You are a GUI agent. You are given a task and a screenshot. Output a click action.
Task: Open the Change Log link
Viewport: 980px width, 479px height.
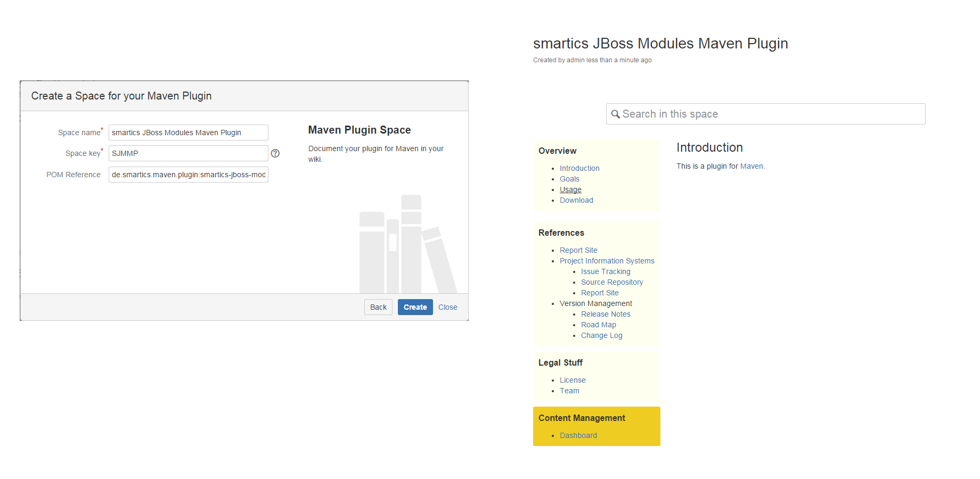[602, 335]
